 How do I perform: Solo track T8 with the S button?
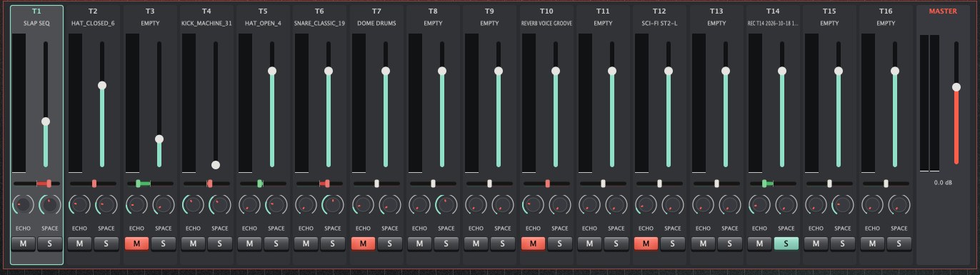(446, 244)
